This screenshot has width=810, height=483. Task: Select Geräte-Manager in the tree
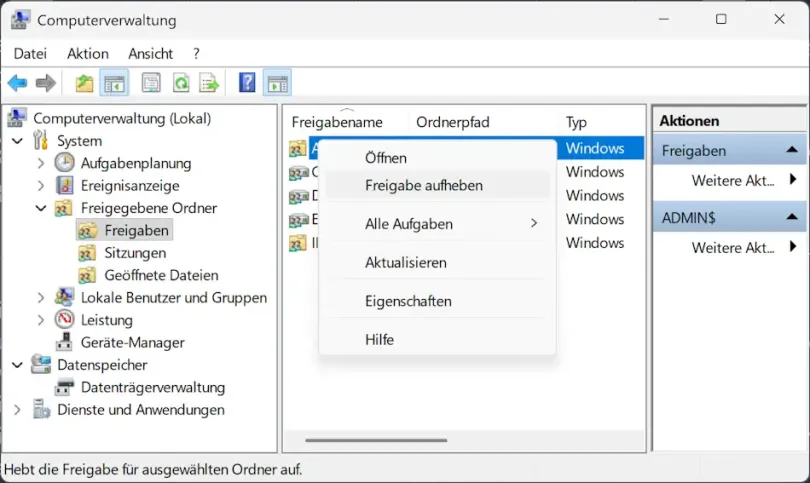(132, 342)
